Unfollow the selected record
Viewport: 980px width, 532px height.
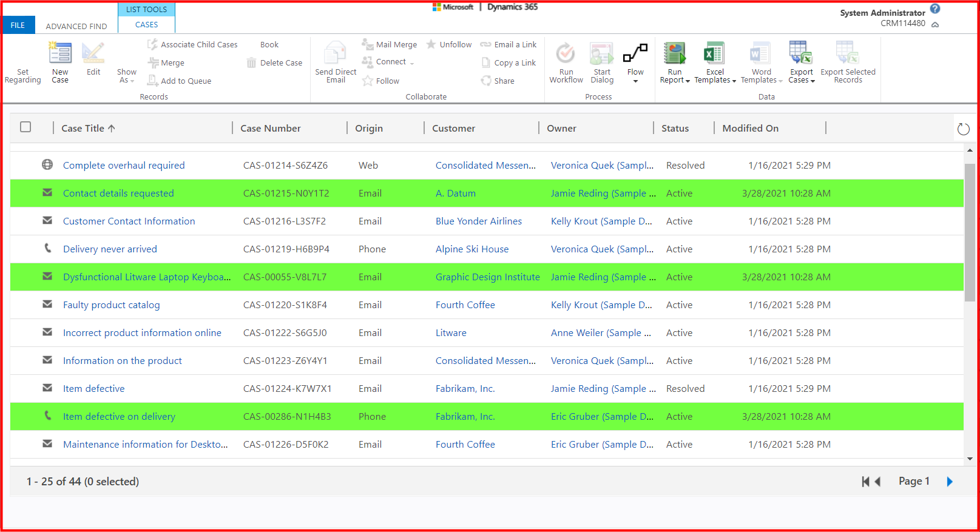pos(449,44)
